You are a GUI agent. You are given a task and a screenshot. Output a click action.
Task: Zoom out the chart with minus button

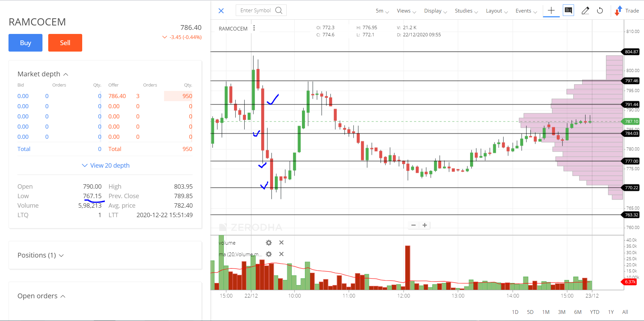click(x=413, y=225)
